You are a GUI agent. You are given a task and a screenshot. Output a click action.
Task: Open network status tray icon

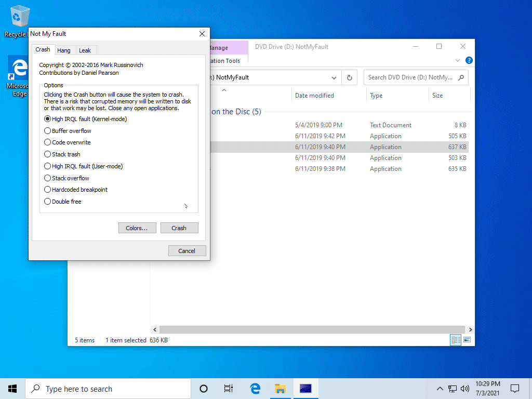click(453, 389)
